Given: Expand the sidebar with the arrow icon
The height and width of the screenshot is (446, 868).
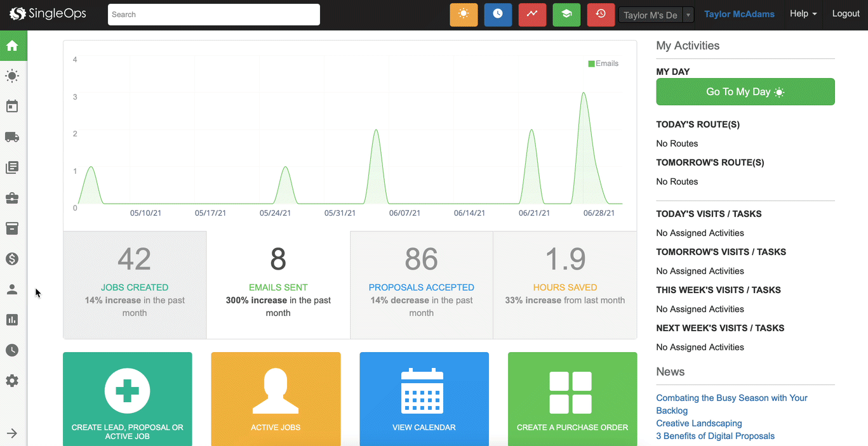Looking at the screenshot, I should pos(12,433).
